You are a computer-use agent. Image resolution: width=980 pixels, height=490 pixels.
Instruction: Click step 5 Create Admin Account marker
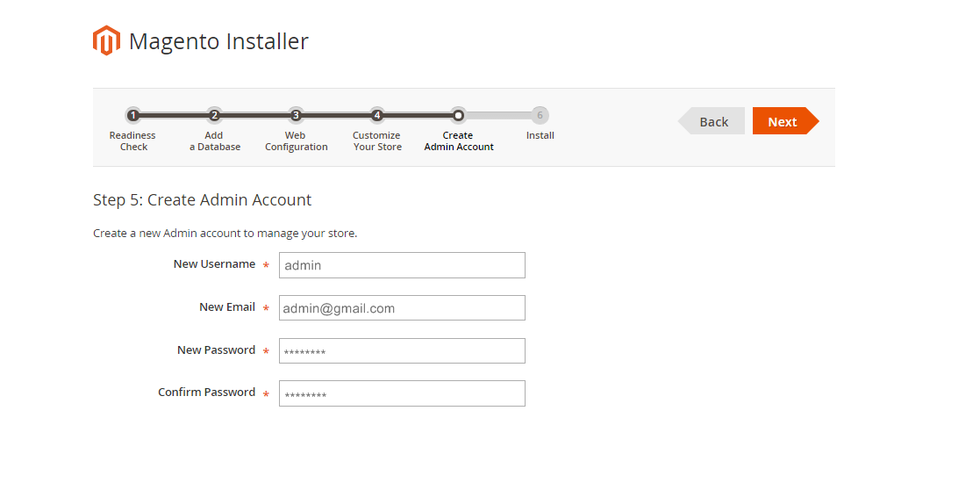pos(458,115)
